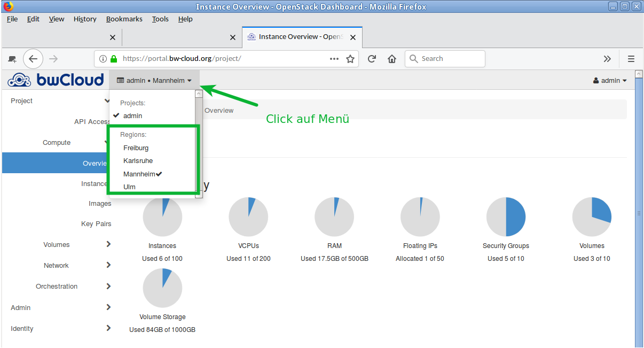Click the Firefox logo in title bar
Screen dimensions: 644x348
pyautogui.click(x=8, y=6)
